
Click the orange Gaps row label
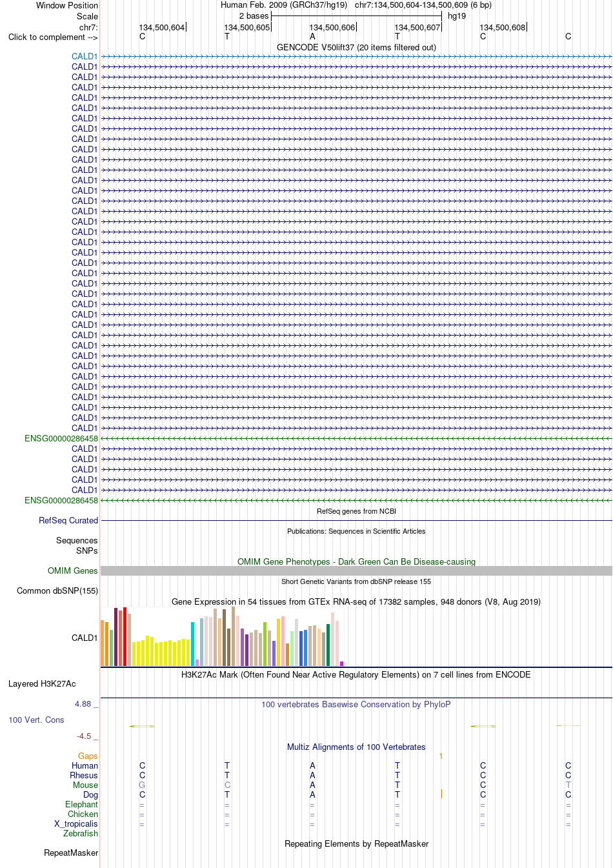(x=88, y=756)
